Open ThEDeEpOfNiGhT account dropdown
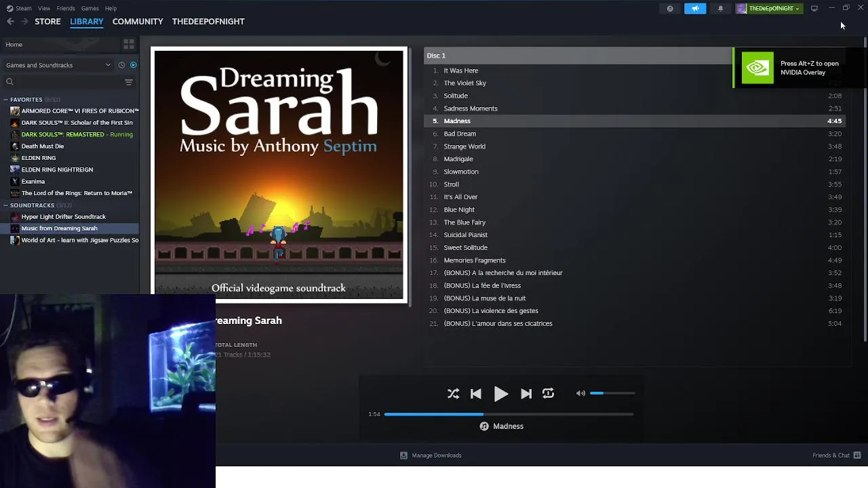868x488 pixels. coord(770,9)
